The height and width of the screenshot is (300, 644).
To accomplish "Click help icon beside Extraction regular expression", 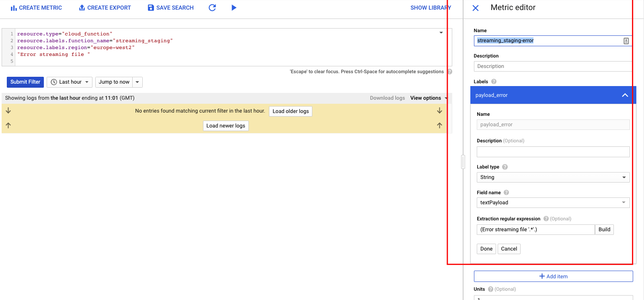I will pyautogui.click(x=546, y=219).
